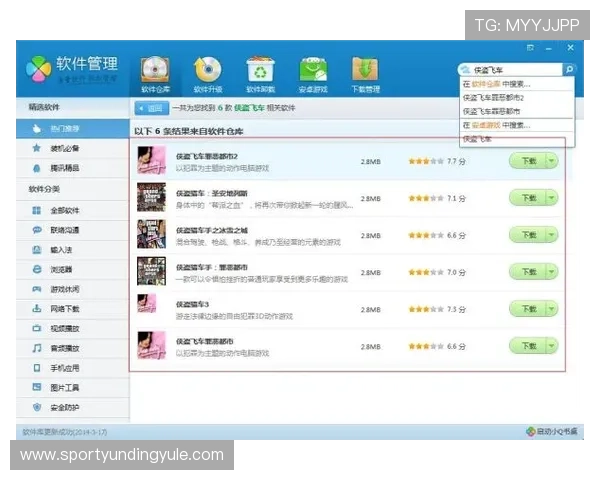Click thumbnail of 侠盗猎车：圣安地列斯
The height and width of the screenshot is (480, 600).
(152, 197)
